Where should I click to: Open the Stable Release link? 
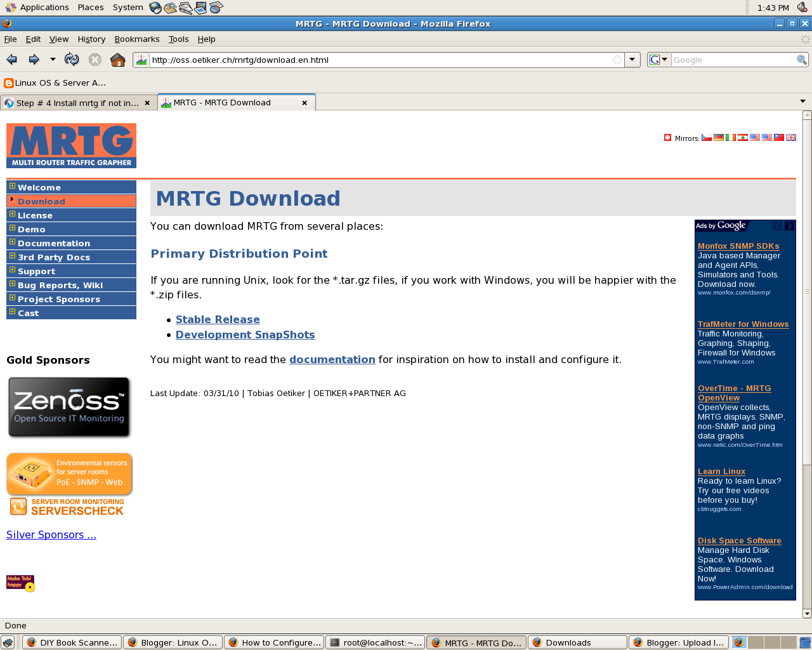pos(218,319)
